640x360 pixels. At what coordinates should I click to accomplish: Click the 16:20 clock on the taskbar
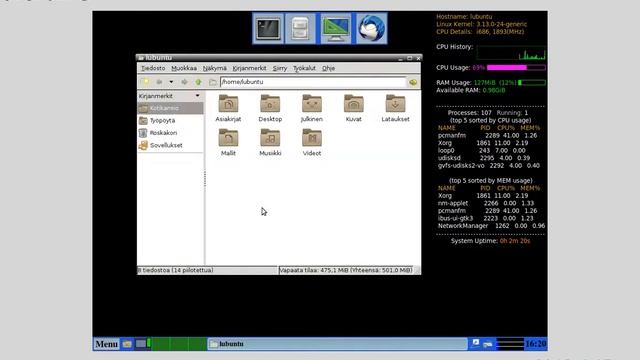[x=536, y=344]
